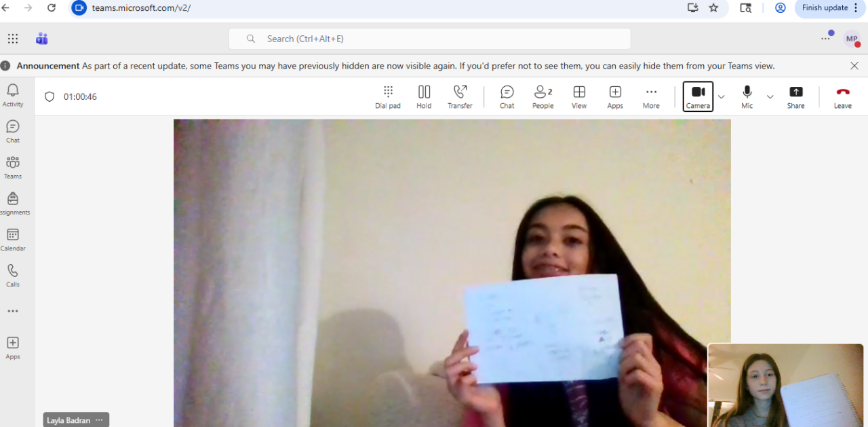868x427 pixels.
Task: Click Layla Badran's name label
Action: click(68, 420)
